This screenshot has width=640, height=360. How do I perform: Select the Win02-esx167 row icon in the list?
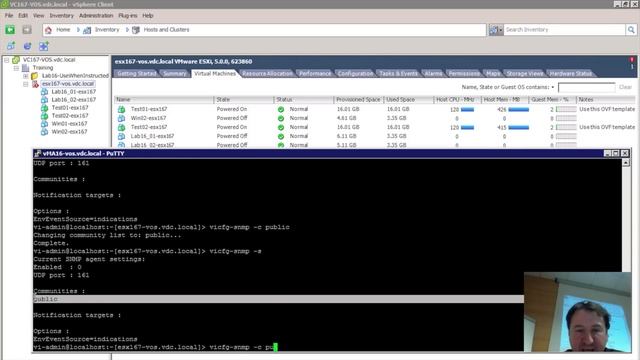pos(121,118)
